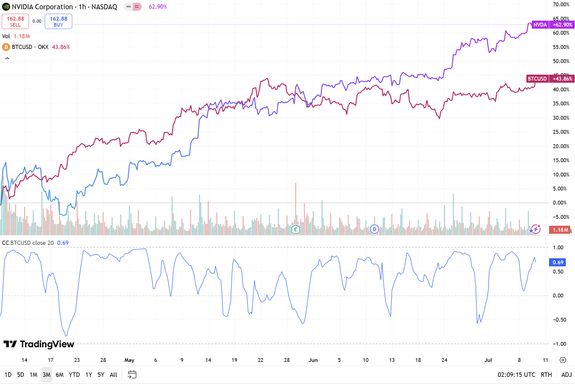Select the 6M time range
The width and height of the screenshot is (575, 384).
click(59, 374)
